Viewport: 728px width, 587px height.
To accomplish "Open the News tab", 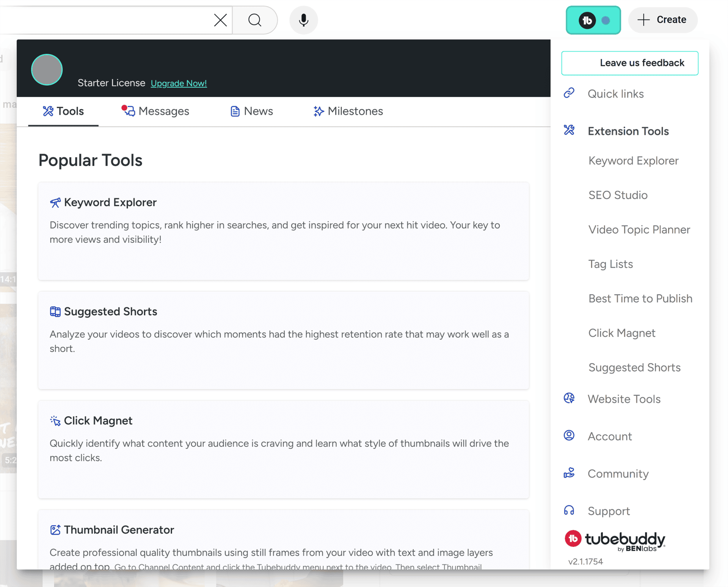I will 252,111.
